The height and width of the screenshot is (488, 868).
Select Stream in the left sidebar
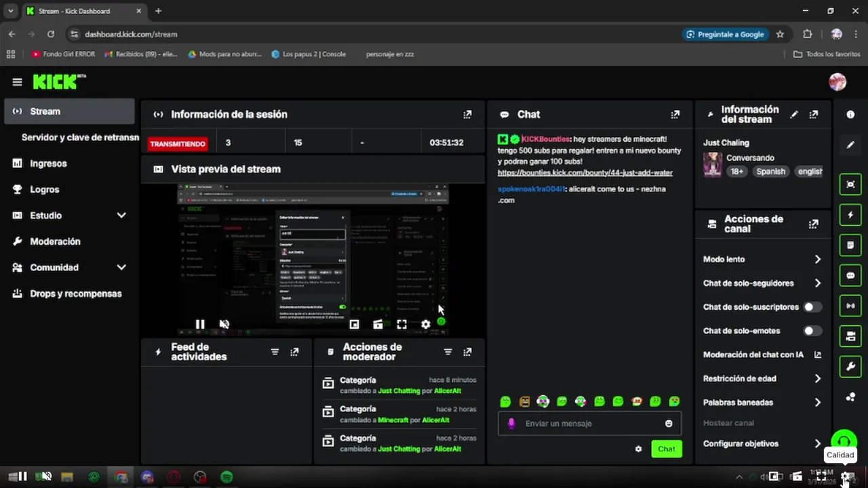pyautogui.click(x=69, y=111)
